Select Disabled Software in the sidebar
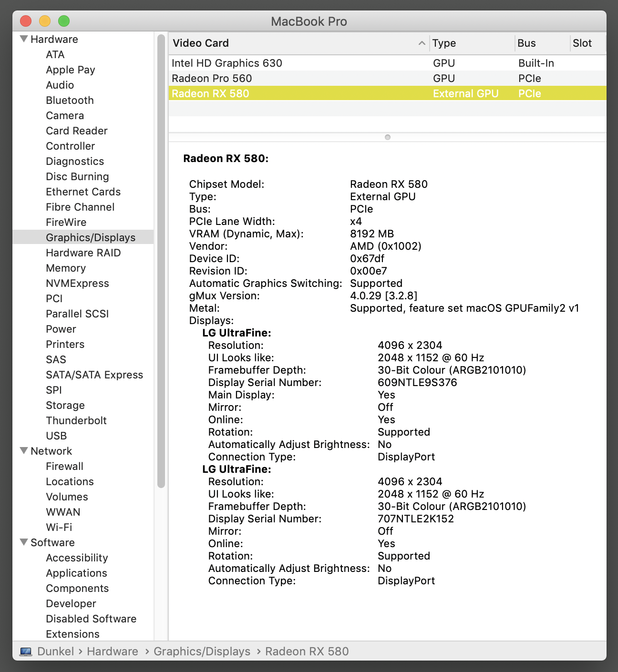 coord(91,619)
